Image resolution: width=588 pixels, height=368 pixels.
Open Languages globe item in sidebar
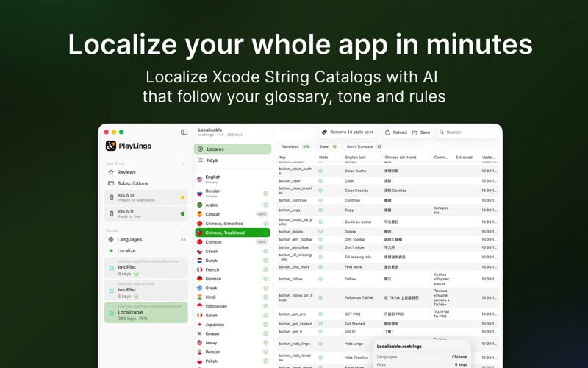[x=146, y=240]
